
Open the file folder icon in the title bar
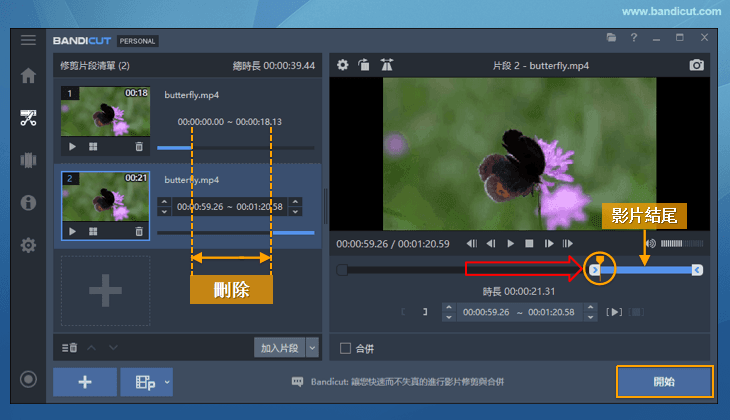pos(611,38)
